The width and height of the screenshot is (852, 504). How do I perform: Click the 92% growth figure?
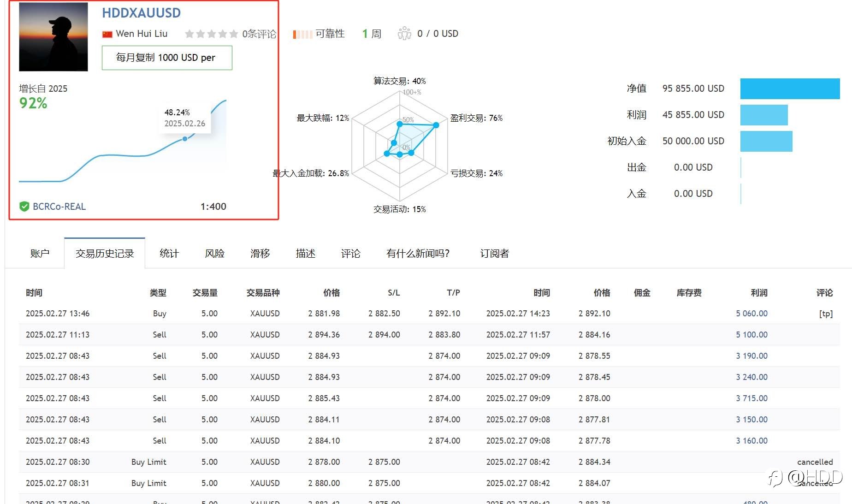[33, 103]
